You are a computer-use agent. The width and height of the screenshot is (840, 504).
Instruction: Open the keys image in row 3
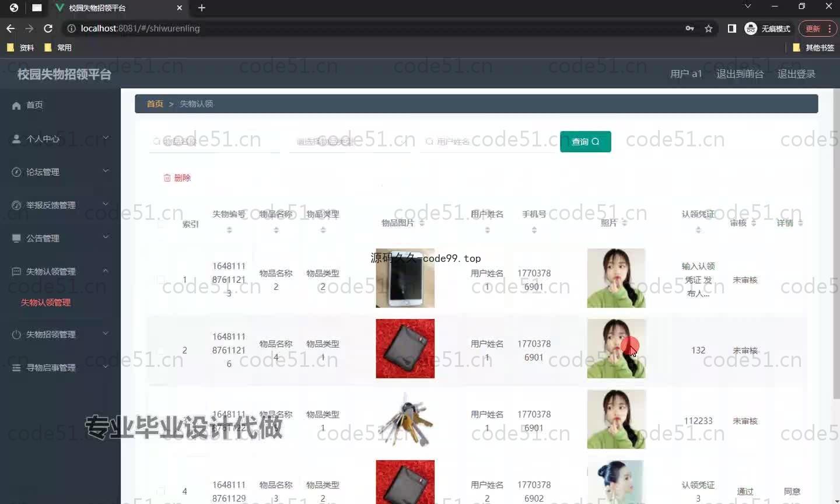coord(405,419)
